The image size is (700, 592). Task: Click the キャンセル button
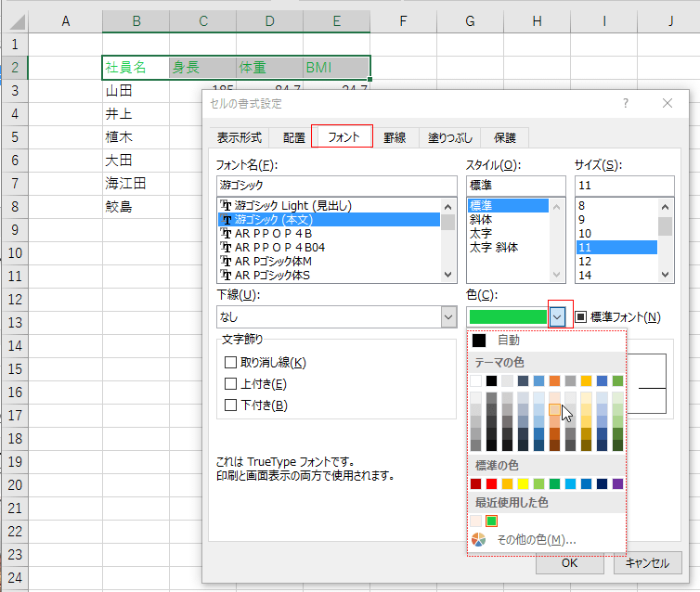pos(647,562)
